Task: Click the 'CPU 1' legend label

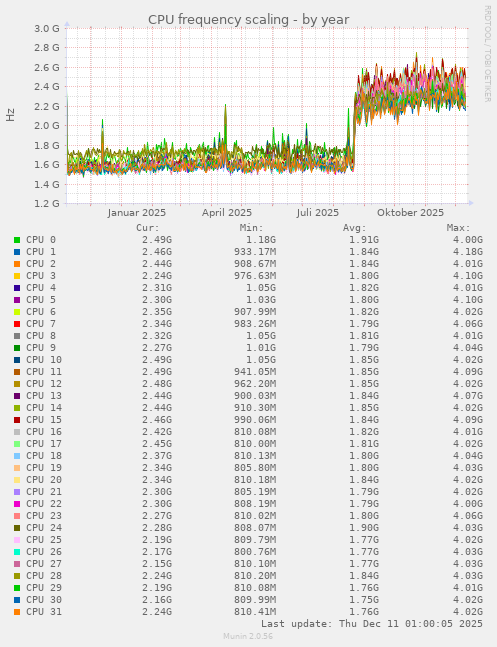Action: (41, 252)
